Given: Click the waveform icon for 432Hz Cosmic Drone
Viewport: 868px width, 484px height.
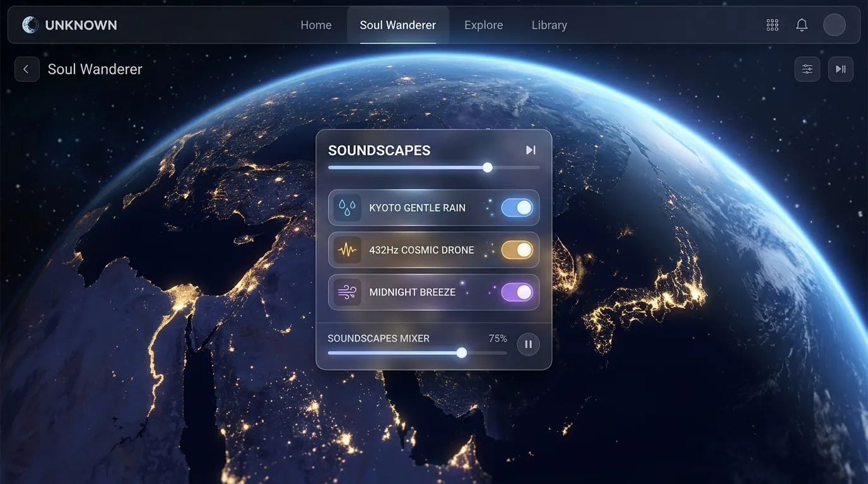Looking at the screenshot, I should coord(347,250).
